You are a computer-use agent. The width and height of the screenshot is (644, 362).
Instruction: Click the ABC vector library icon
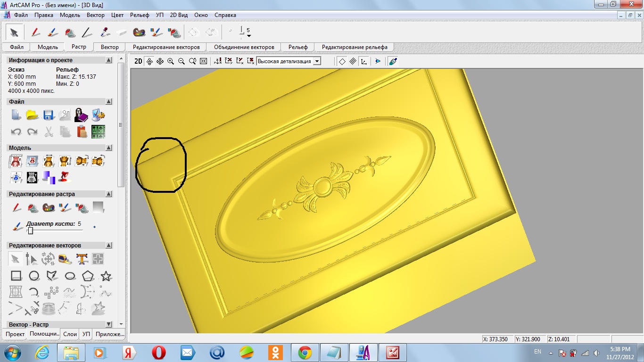pos(98,132)
